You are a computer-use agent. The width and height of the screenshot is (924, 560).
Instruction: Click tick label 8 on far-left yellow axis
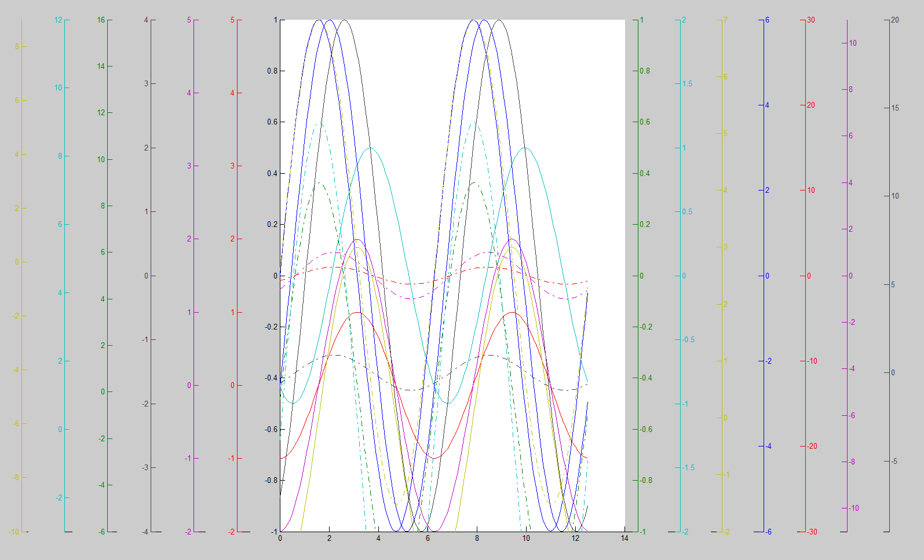click(17, 47)
